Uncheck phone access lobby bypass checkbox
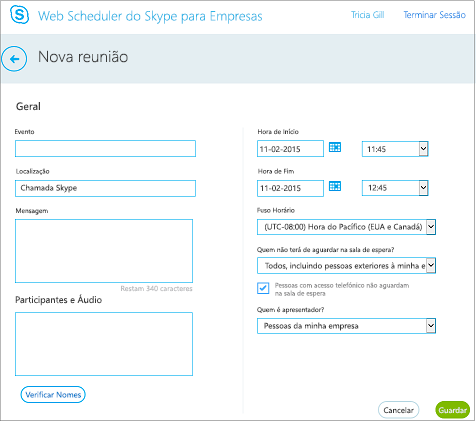This screenshot has height=422, width=476. (263, 288)
